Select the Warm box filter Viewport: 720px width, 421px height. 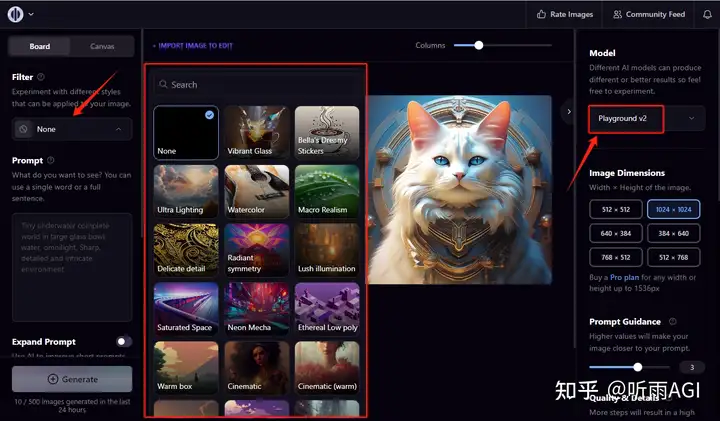coord(186,368)
